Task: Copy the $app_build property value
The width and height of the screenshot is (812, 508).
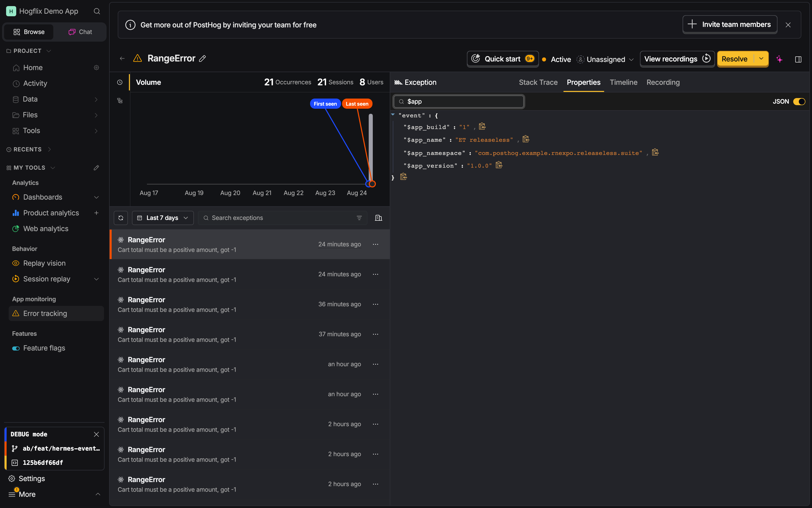Action: click(482, 127)
